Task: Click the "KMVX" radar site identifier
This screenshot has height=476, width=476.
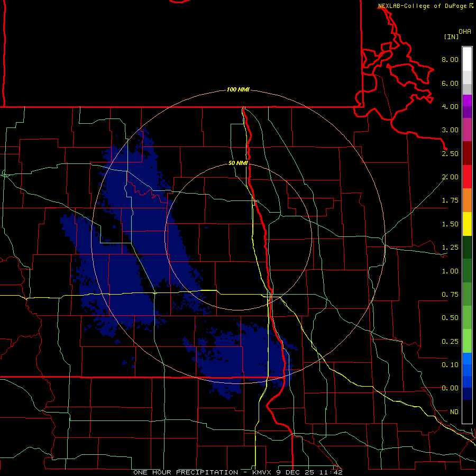Action: click(x=262, y=472)
